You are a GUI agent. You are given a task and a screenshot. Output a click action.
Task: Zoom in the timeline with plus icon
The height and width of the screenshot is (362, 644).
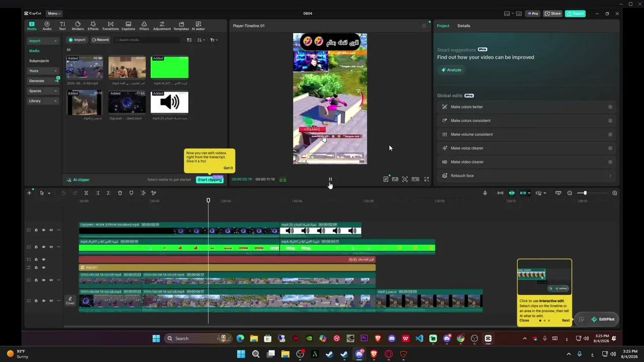[x=614, y=193]
